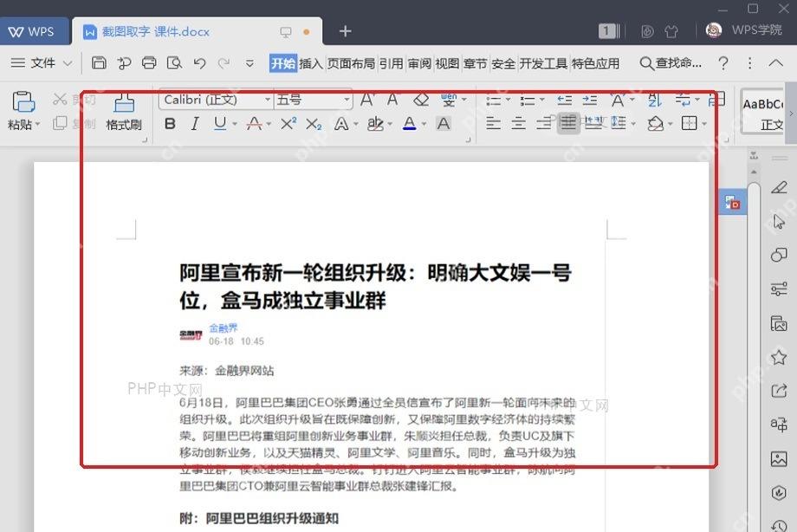Align text right
This screenshot has height=532, width=797.
click(544, 122)
